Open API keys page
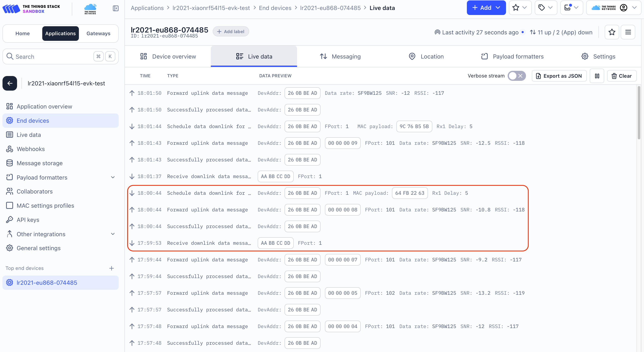The height and width of the screenshot is (352, 644). click(x=28, y=220)
